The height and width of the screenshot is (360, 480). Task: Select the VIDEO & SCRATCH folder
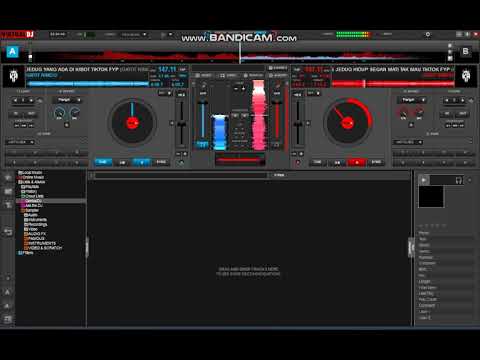pyautogui.click(x=43, y=248)
